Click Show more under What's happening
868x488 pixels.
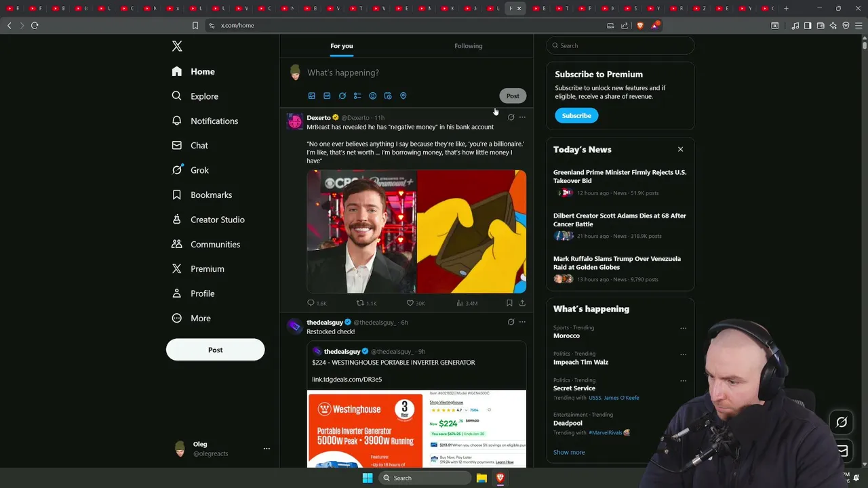pyautogui.click(x=569, y=452)
